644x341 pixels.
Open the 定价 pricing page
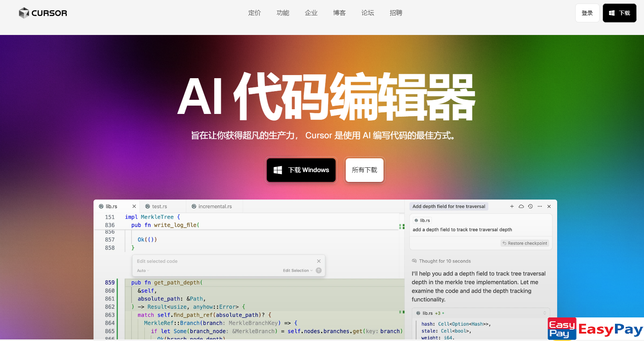(x=255, y=13)
